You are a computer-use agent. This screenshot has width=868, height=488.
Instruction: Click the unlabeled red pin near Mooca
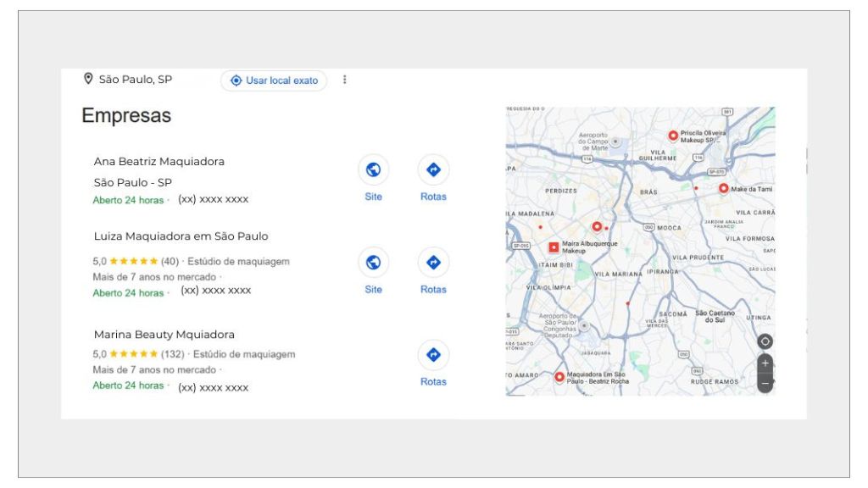click(x=597, y=226)
